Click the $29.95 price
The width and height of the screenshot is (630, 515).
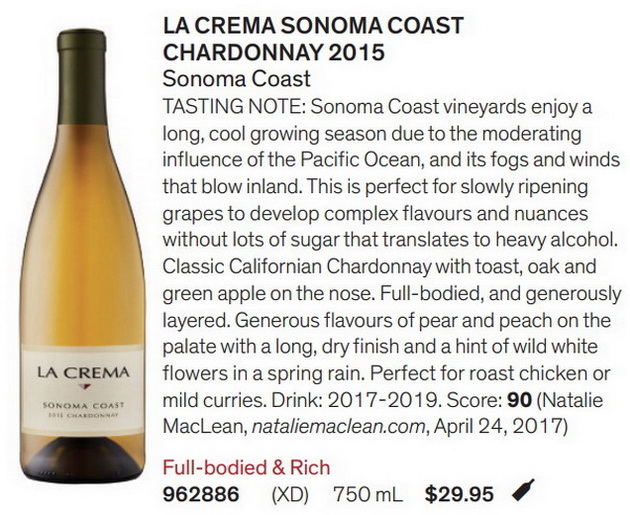(x=459, y=494)
